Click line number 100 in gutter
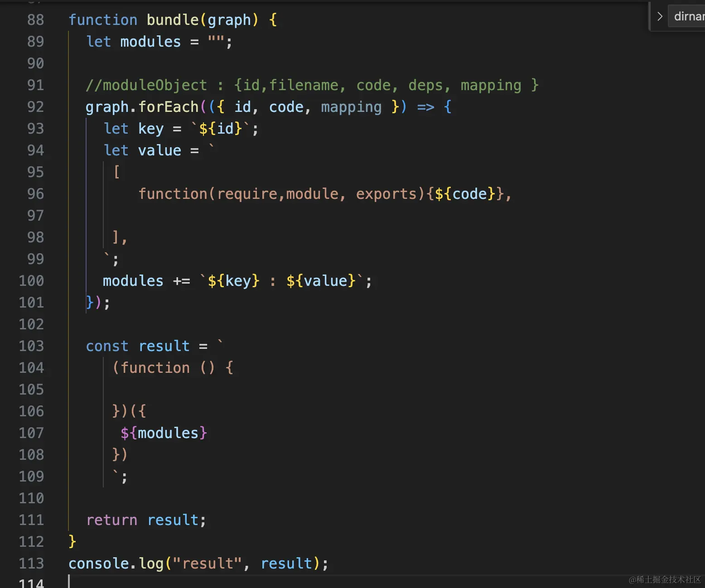This screenshot has height=588, width=705. (x=31, y=281)
